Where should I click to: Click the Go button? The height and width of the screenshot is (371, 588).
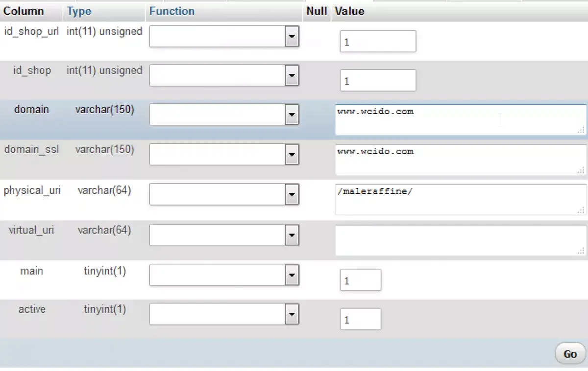point(570,353)
